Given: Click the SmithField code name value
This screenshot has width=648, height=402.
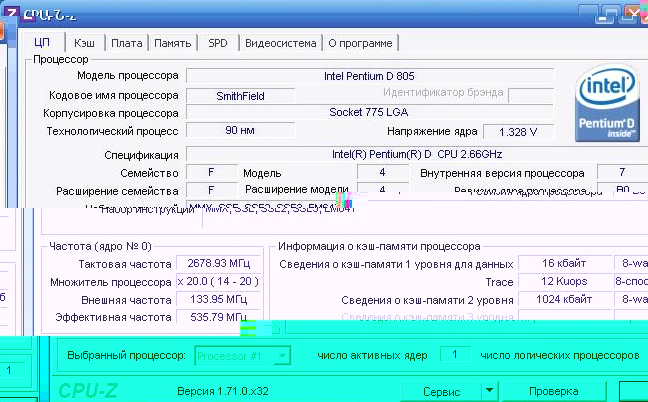Looking at the screenshot, I should pos(240,96).
